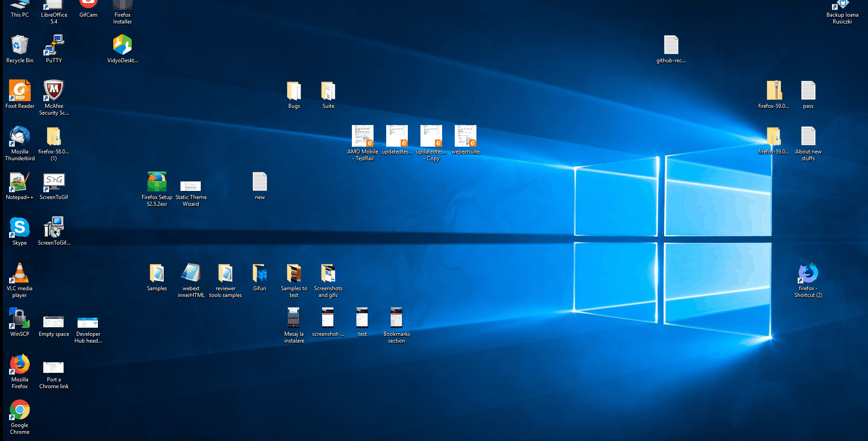
Task: Select the AMO Mobile - TestRail PDF
Action: pyautogui.click(x=363, y=144)
